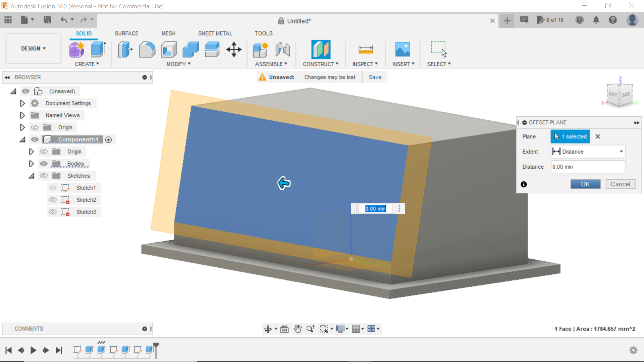Open the SURFACE ribbon tab
Screen dimensions: 644x362
pos(126,33)
